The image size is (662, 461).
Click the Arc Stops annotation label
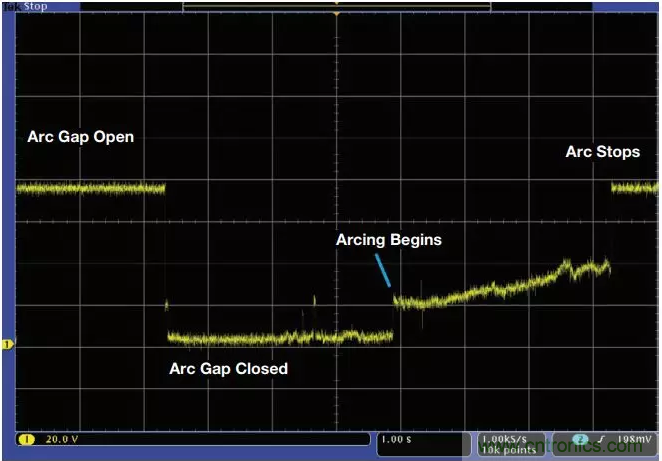pos(602,152)
